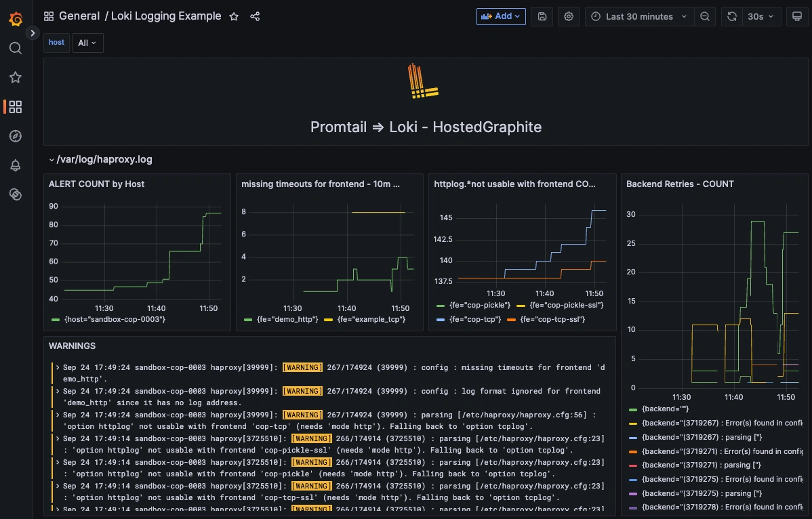The width and height of the screenshot is (812, 519).
Task: Click orange swatch of cop-tcp-ssl legend
Action: (x=511, y=320)
